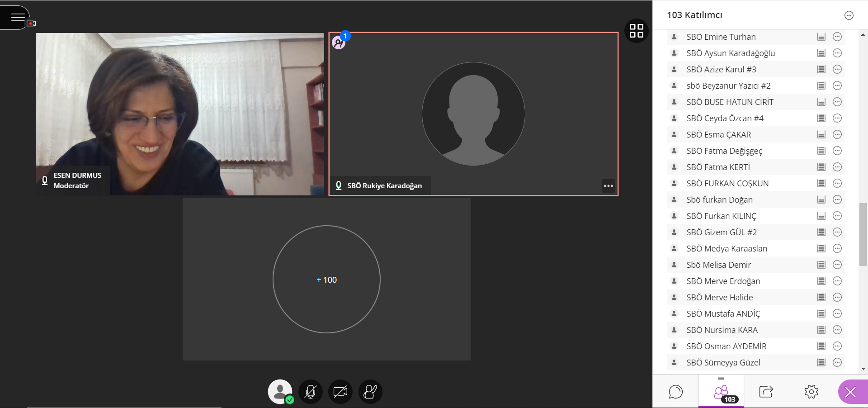Open controls for SBÖ BUSE HATUN CİRİT
Viewport: 868px width, 408px height.
pyautogui.click(x=837, y=102)
